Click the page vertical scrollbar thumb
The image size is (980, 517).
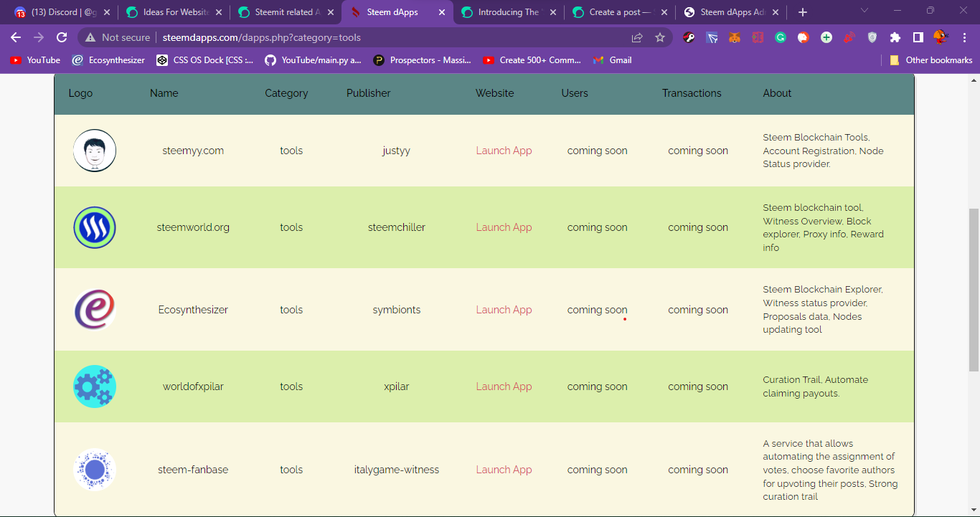tap(974, 290)
